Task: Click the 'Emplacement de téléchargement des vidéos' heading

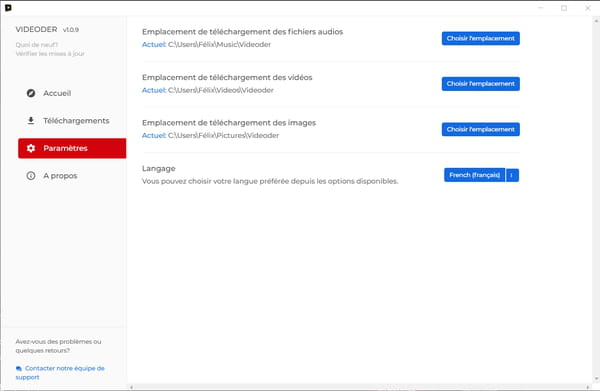Action: click(x=227, y=77)
